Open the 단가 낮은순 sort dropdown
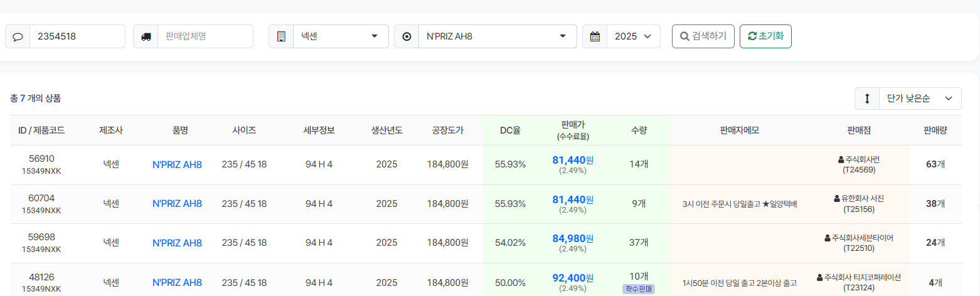980x296 pixels. [x=919, y=98]
